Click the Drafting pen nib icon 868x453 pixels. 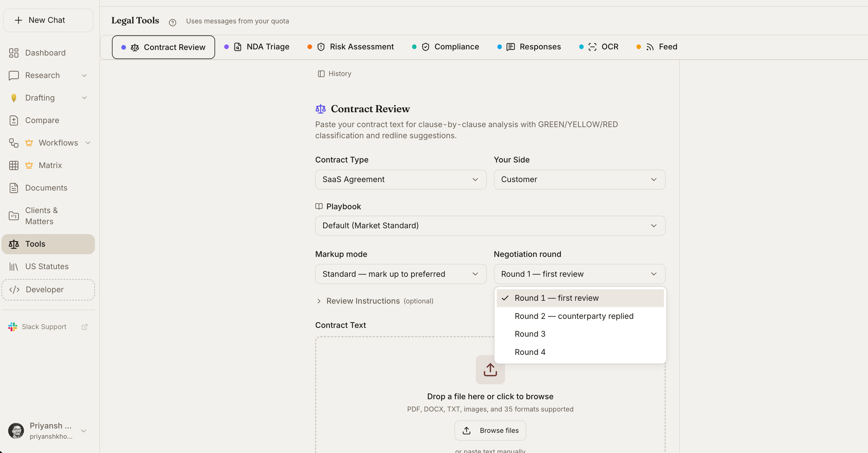point(14,98)
